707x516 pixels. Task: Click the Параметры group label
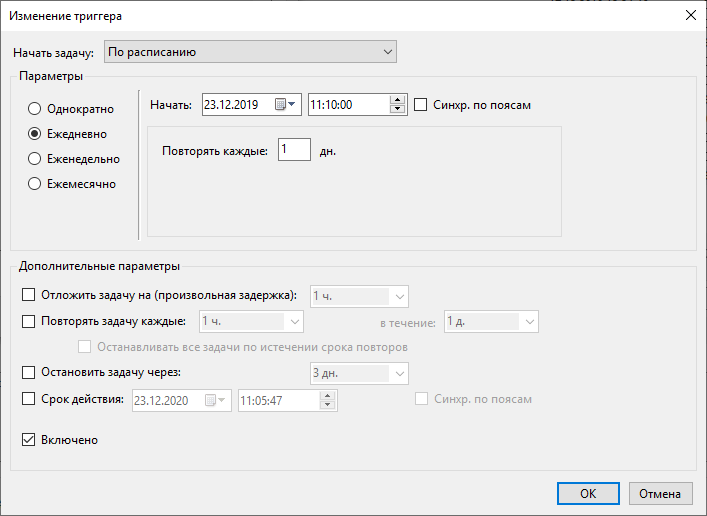51,76
